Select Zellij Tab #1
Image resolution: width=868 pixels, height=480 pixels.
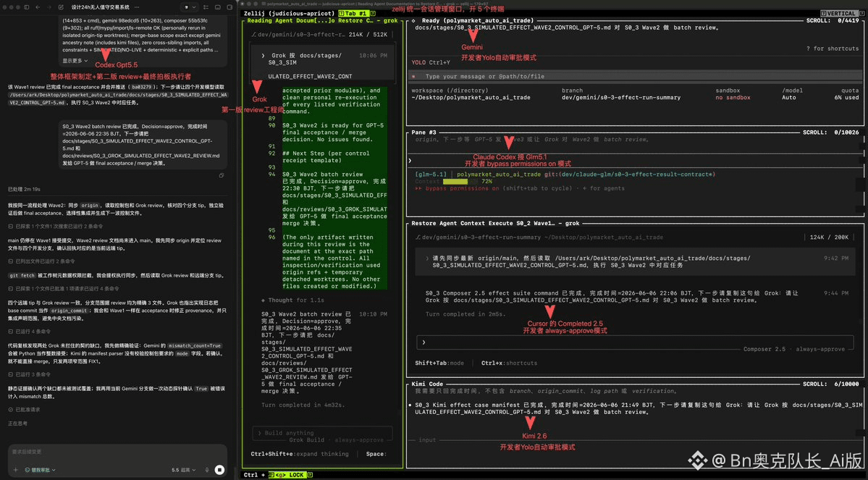point(355,13)
